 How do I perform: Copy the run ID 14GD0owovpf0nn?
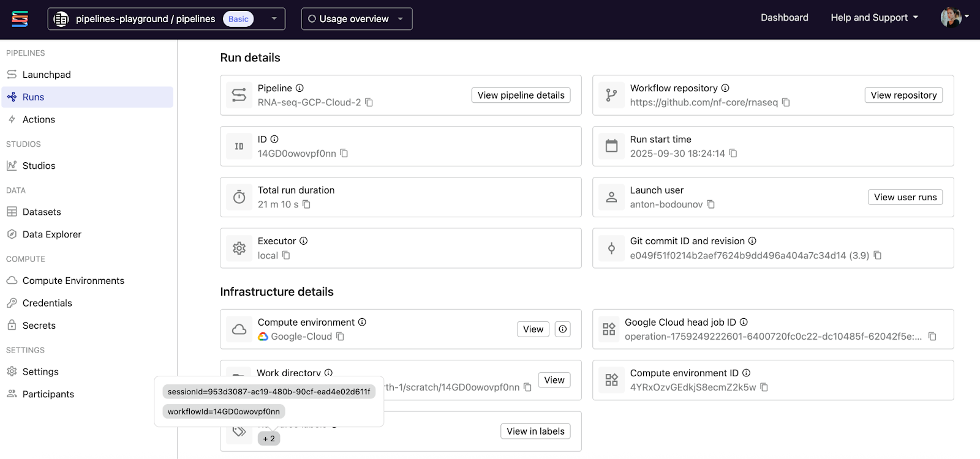(x=344, y=153)
